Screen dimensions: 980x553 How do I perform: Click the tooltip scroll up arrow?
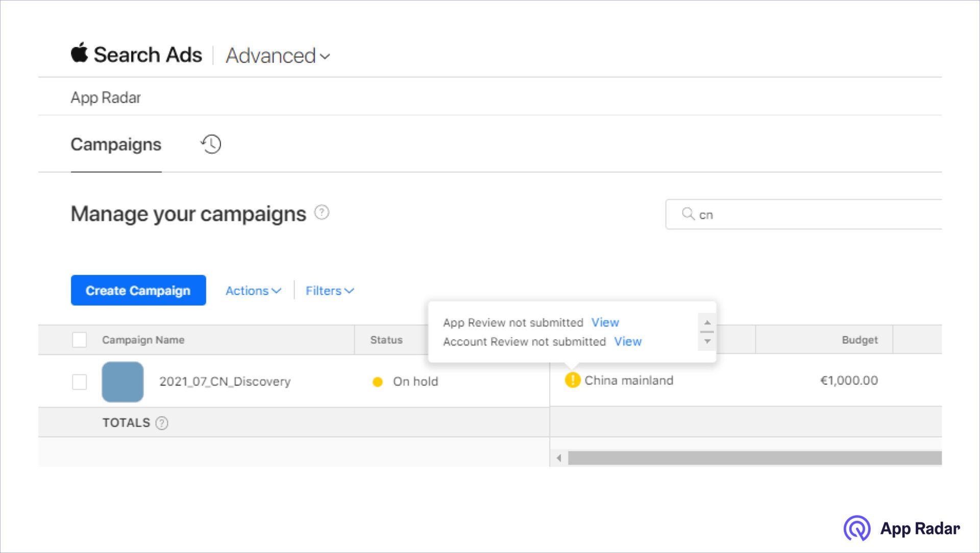coord(707,322)
